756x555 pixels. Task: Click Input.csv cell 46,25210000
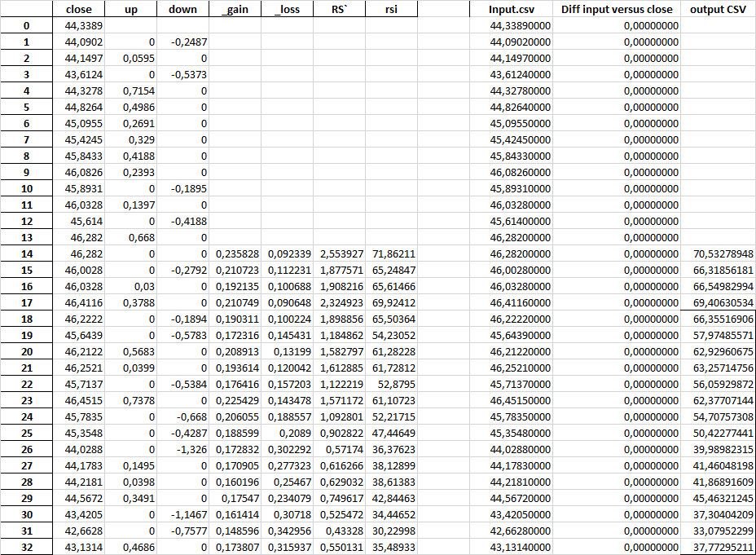click(511, 368)
